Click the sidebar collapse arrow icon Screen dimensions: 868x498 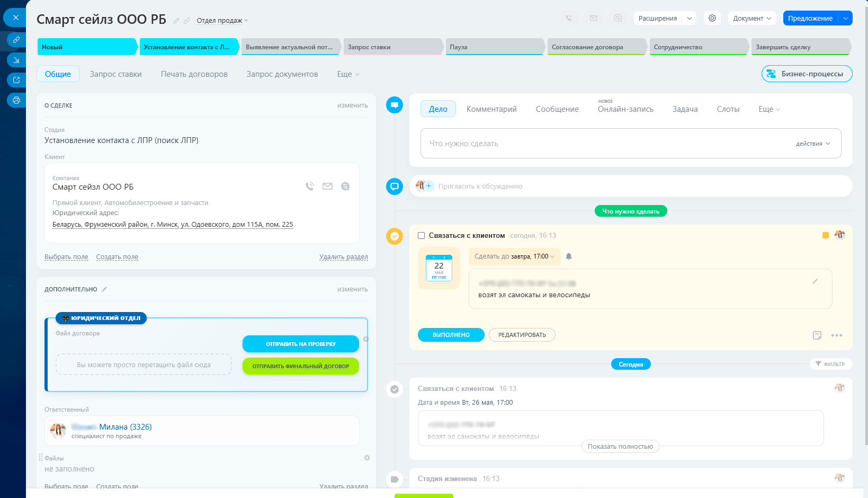[x=16, y=60]
